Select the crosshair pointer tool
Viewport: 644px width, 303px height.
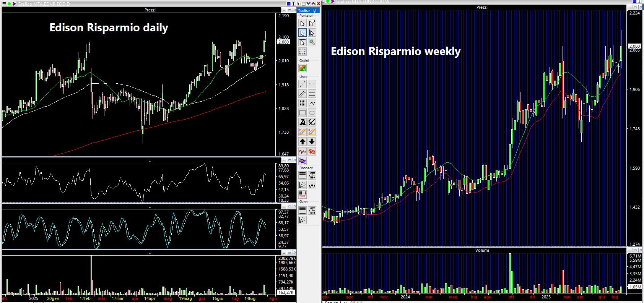pyautogui.click(x=302, y=42)
